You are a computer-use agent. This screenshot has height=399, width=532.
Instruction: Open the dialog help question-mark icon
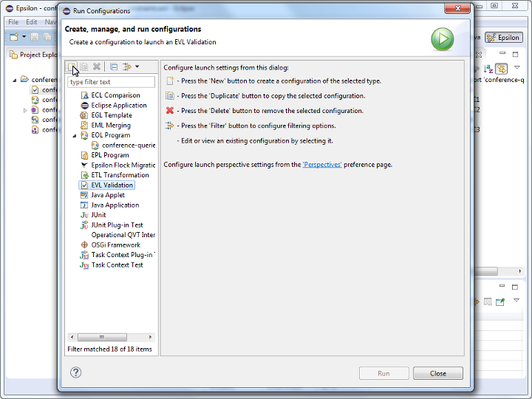[75, 372]
